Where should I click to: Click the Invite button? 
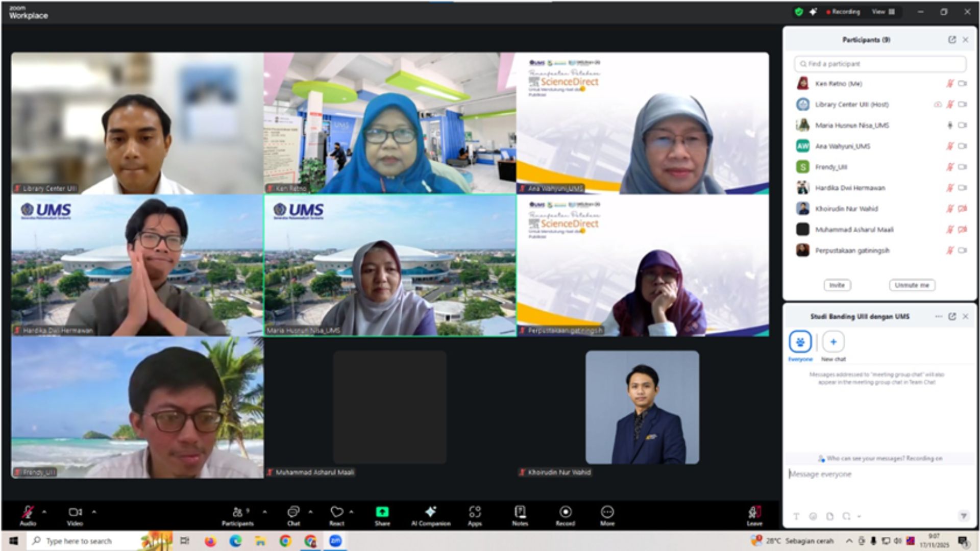(837, 285)
